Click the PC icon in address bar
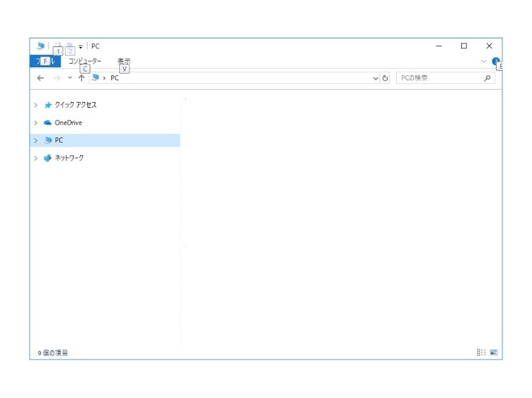 tap(95, 77)
